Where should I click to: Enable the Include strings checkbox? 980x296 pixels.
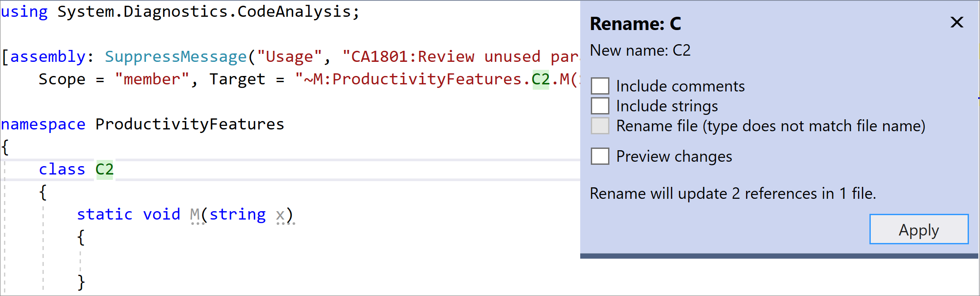tap(600, 106)
